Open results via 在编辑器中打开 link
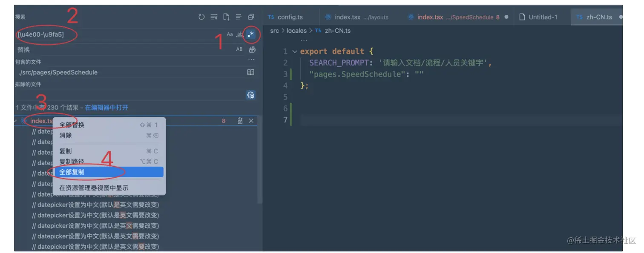Screen dimensions: 644x253 click(106, 108)
